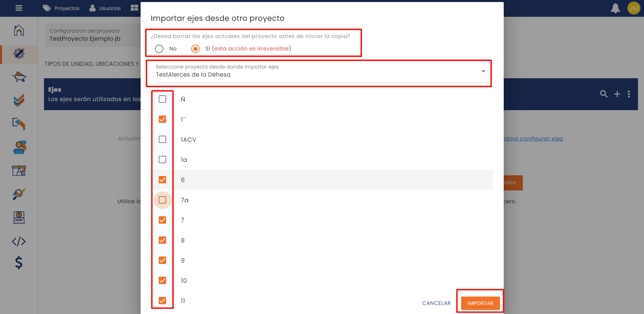Screen dimensions: 644x314
Task: Open the code brackets sidebar icon
Action: pyautogui.click(x=19, y=241)
